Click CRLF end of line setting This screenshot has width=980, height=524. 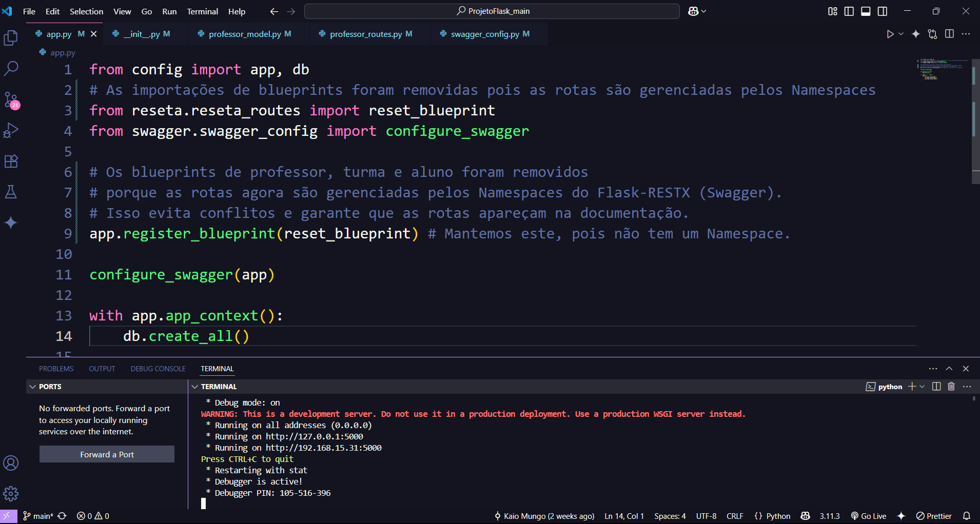735,516
